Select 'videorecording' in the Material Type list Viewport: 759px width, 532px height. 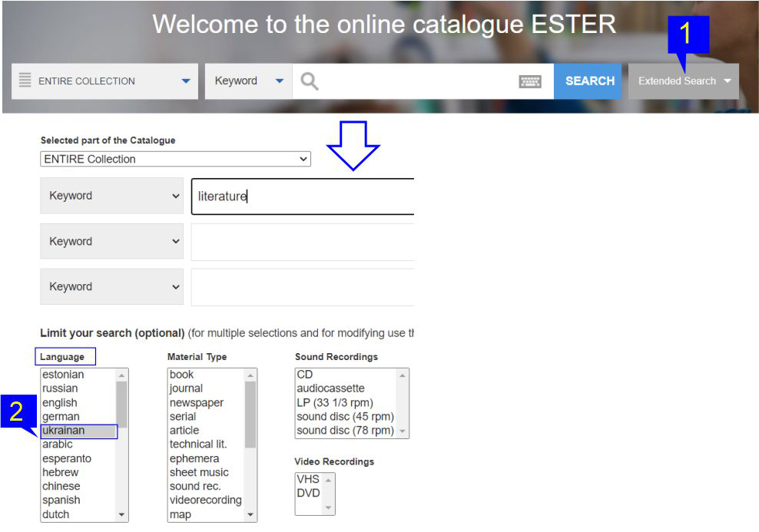pyautogui.click(x=205, y=500)
